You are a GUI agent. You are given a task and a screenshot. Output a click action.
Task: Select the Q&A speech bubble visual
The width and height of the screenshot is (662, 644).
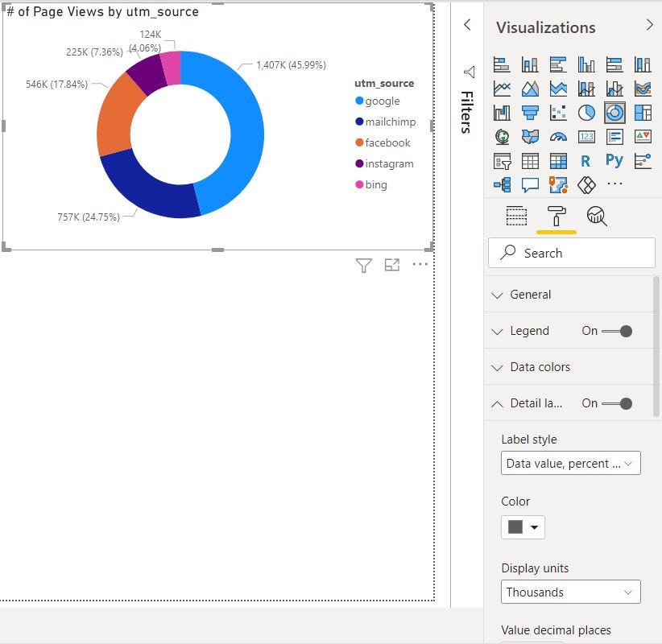click(x=530, y=184)
